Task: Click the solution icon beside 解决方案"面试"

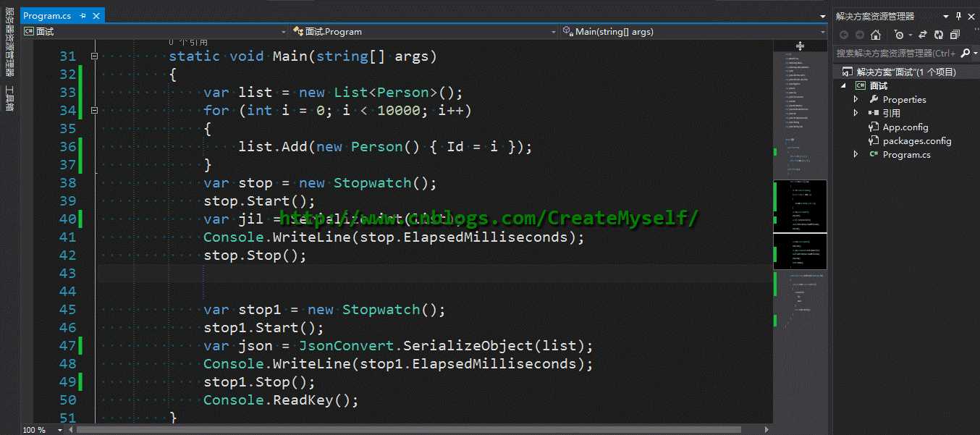Action: [846, 72]
